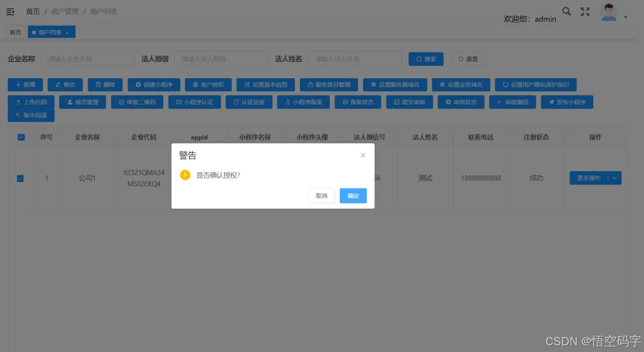Click the 企业名称 column header
This screenshot has width=644, height=352.
point(87,137)
